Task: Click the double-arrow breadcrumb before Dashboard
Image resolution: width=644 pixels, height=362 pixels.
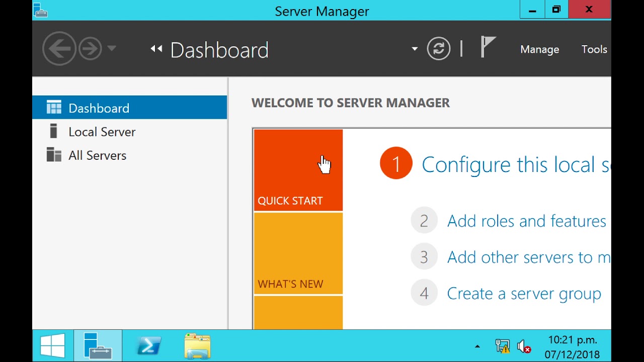Action: [156, 49]
